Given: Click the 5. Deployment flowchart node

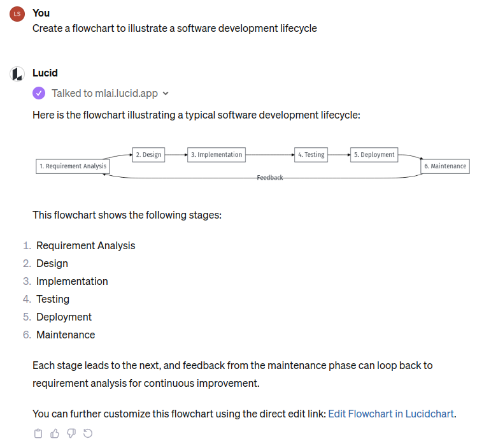Looking at the screenshot, I should click(374, 154).
